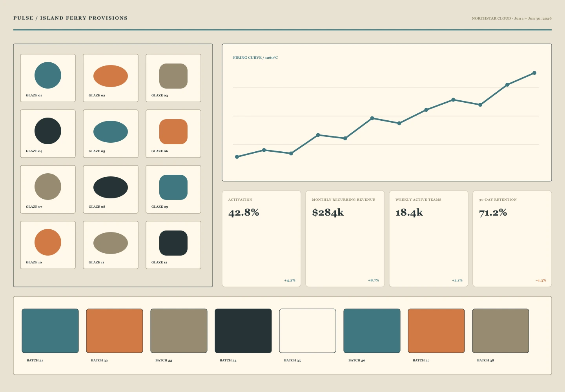Open the Activation 42.8% metric card
Screen dimensions: 565x392
coord(262,239)
